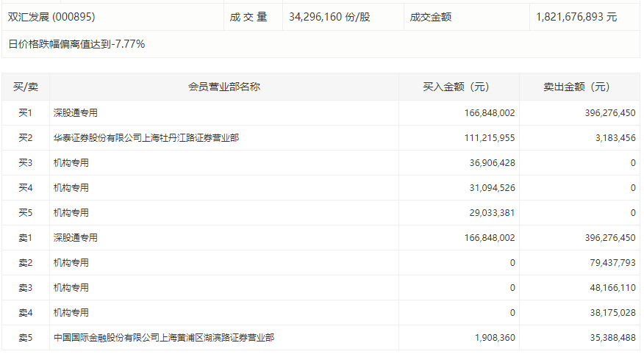Click the 买/卖 column header
Image resolution: width=644 pixels, height=354 pixels.
26,87
